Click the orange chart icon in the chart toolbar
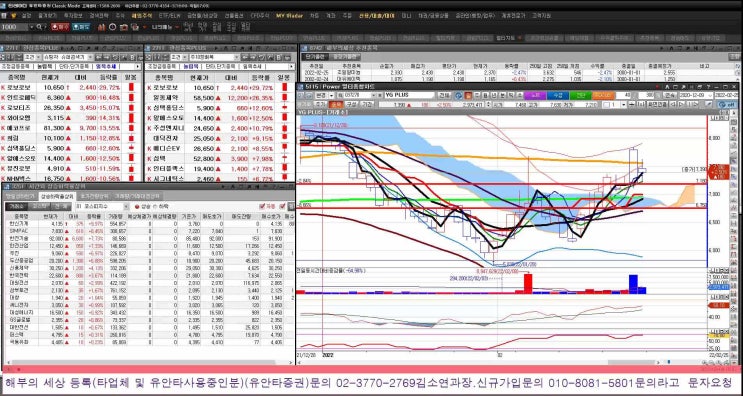The image size is (743, 396). tap(468, 95)
